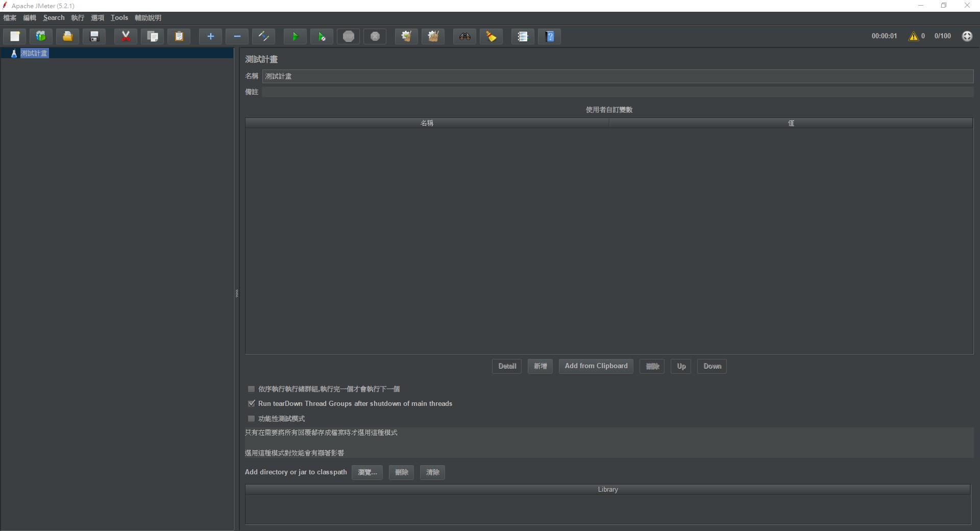This screenshot has width=980, height=531.
Task: Click the Clear All broom icon
Action: [433, 36]
